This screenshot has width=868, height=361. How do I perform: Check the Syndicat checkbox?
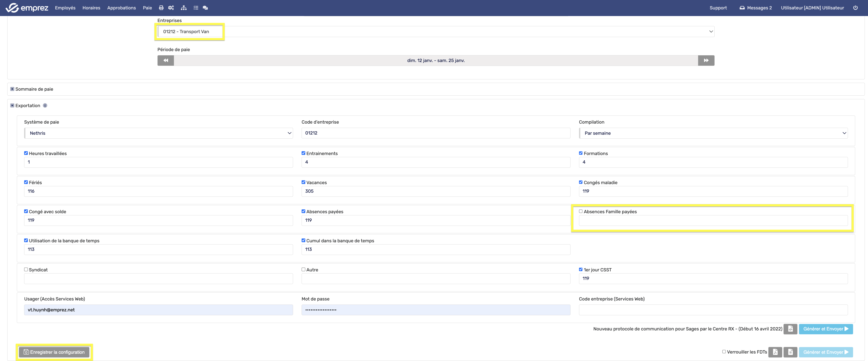click(26, 269)
